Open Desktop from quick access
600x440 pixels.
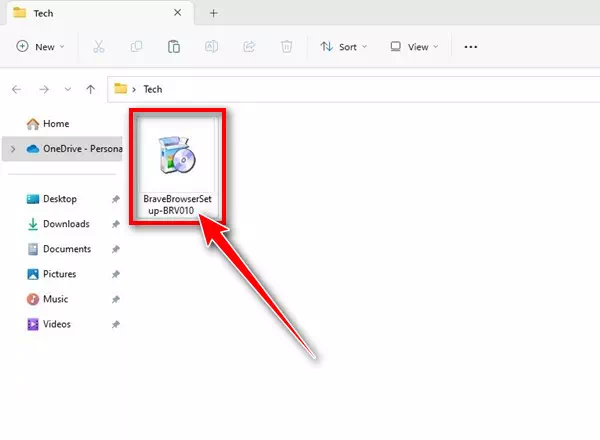click(x=52, y=199)
